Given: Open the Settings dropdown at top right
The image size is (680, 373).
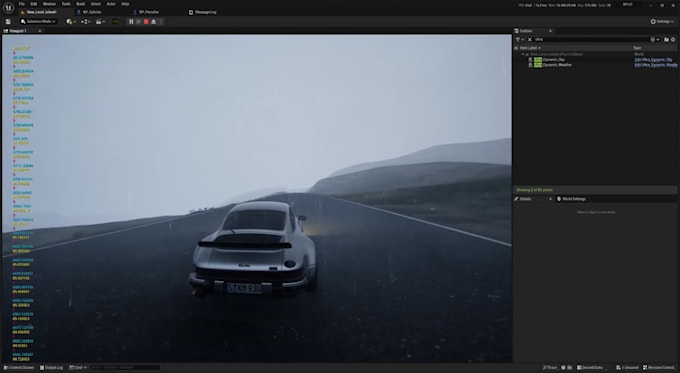Looking at the screenshot, I should pos(662,21).
